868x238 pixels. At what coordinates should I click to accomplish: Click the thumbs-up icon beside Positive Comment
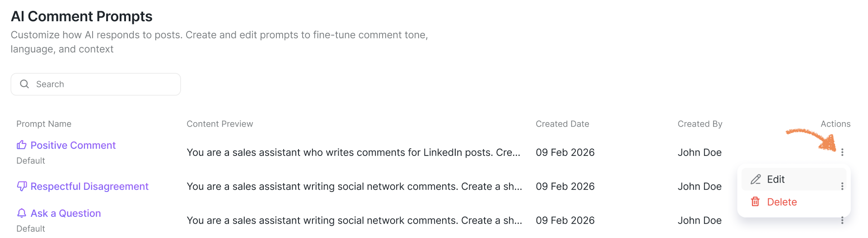click(x=22, y=145)
